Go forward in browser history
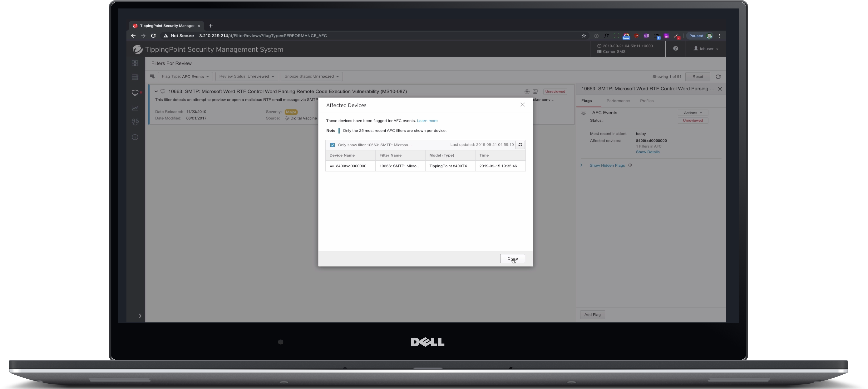The height and width of the screenshot is (389, 868). (143, 36)
